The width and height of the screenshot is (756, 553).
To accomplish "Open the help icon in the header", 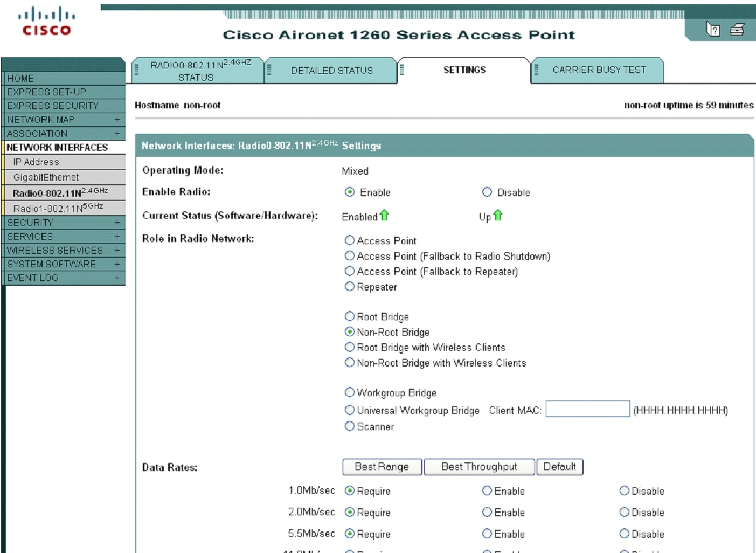I will tap(713, 30).
